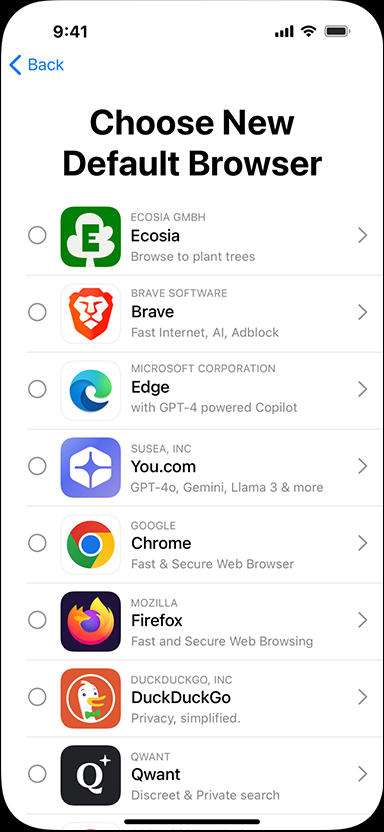Tap the Firefox app icon
This screenshot has height=832, width=384.
[x=91, y=621]
